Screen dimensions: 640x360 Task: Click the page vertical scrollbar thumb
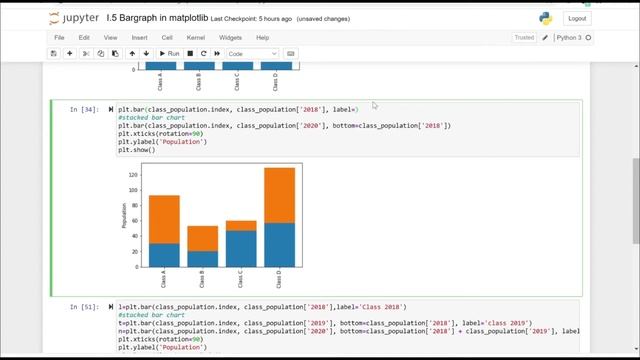click(636, 201)
